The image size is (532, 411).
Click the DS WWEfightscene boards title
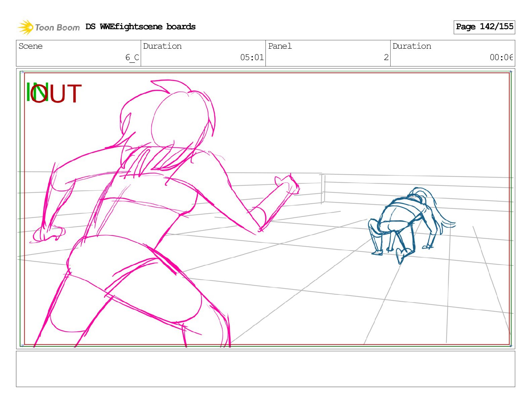coord(140,27)
